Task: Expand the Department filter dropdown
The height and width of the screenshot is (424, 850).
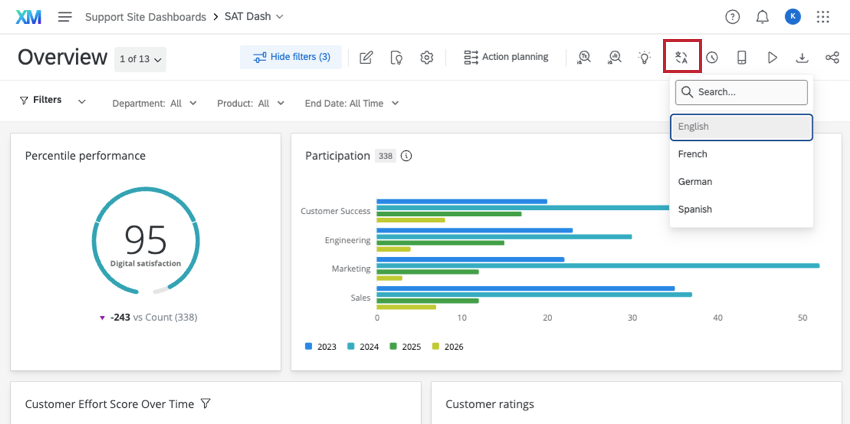Action: (154, 103)
